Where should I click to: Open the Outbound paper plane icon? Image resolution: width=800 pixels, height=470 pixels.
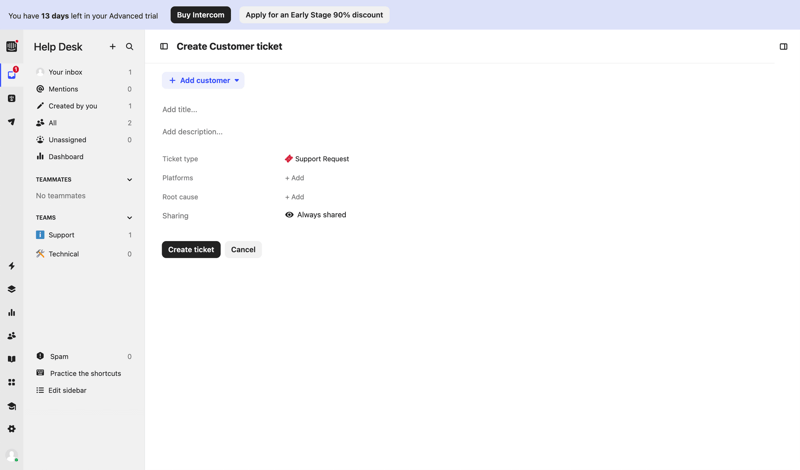point(11,121)
